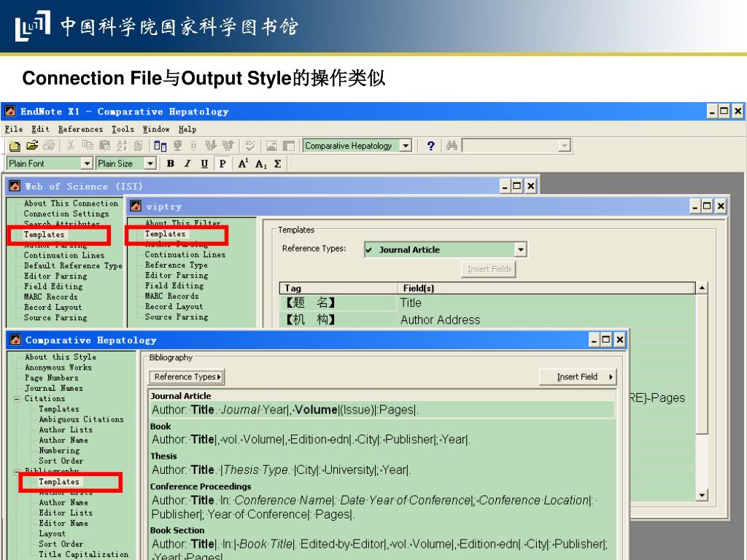
Task: Click the Sort A-Z toolbar icon
Action: point(122,145)
